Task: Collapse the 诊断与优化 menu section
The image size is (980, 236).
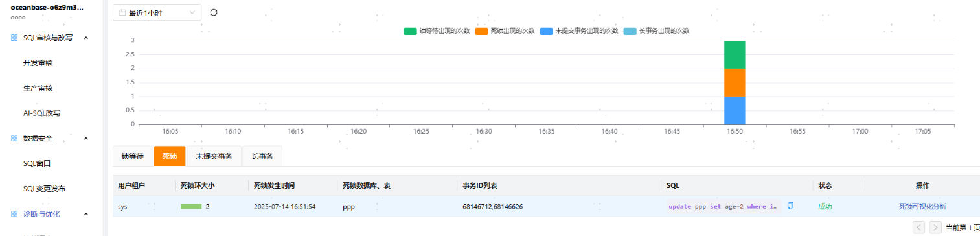Action: click(x=85, y=213)
